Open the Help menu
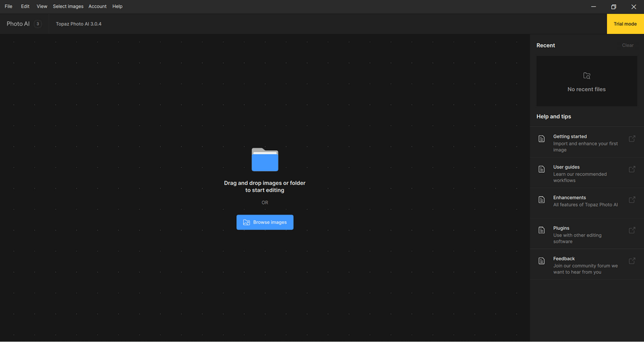This screenshot has width=644, height=342. pyautogui.click(x=117, y=7)
